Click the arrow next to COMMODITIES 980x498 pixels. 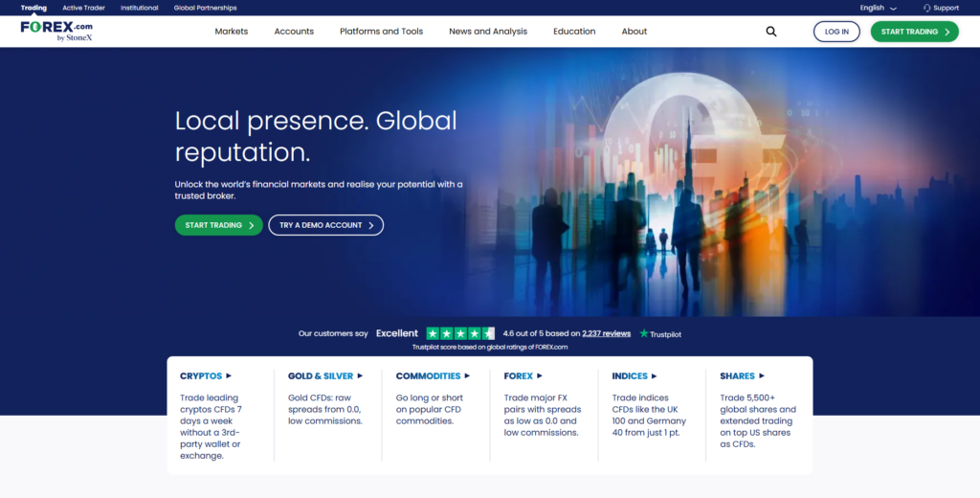[467, 376]
